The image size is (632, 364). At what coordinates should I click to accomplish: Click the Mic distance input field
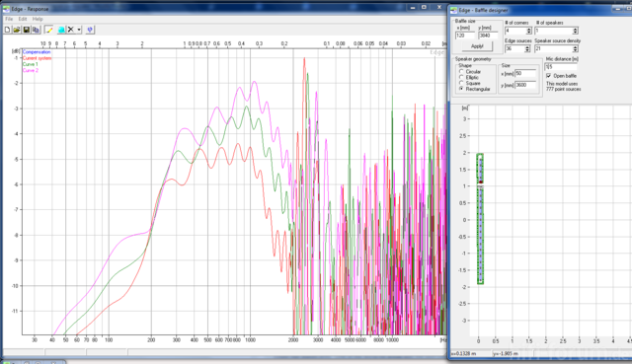click(561, 67)
